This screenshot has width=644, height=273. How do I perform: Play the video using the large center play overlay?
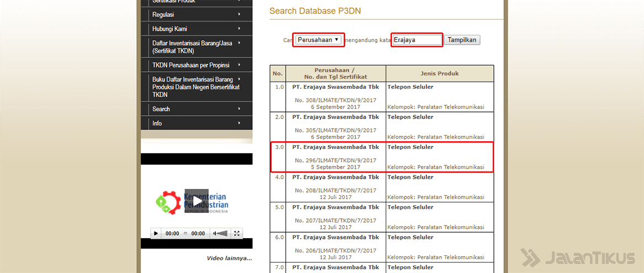pos(196,201)
